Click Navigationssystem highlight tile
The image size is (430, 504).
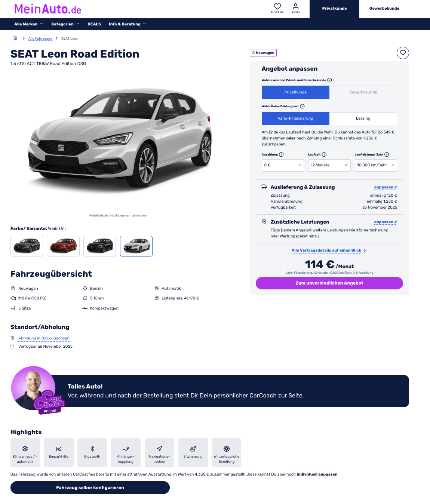point(159,453)
